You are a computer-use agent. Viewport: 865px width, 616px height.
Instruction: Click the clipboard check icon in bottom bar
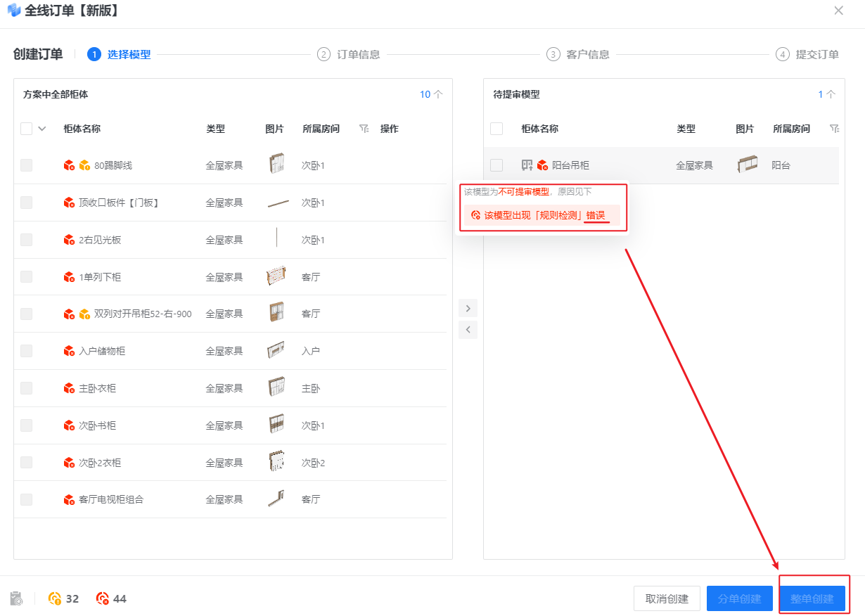point(17,598)
